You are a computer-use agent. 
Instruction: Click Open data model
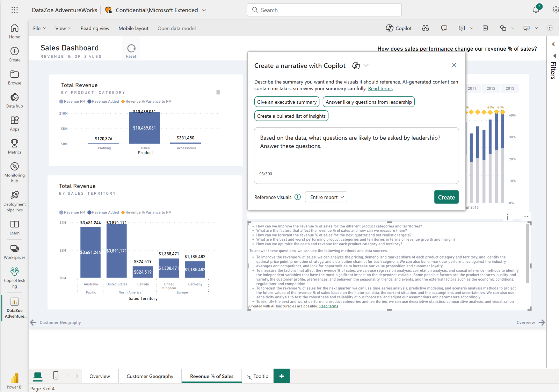coord(176,28)
